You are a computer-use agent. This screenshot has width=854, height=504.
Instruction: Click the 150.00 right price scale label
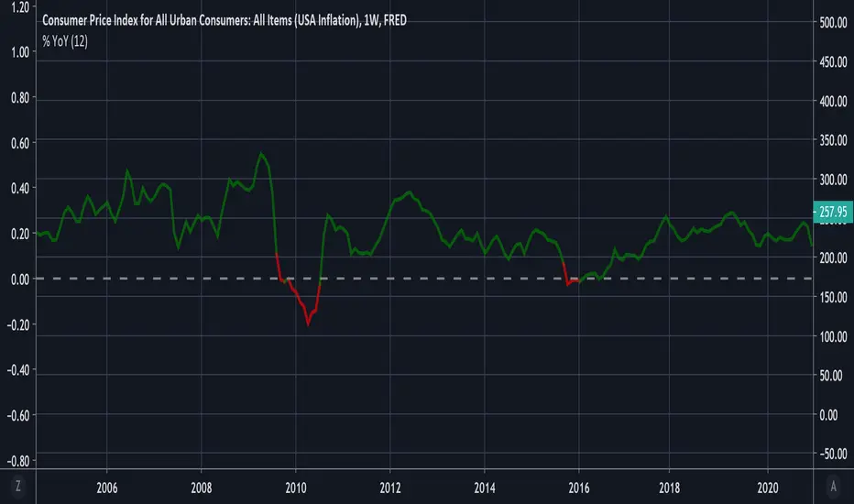pyautogui.click(x=833, y=298)
